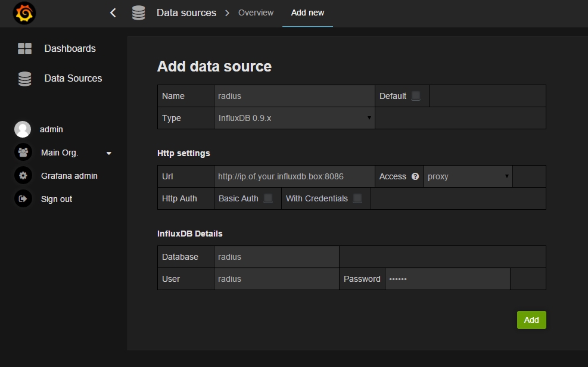Image resolution: width=588 pixels, height=367 pixels.
Task: Select the Add new tab
Action: 307,13
